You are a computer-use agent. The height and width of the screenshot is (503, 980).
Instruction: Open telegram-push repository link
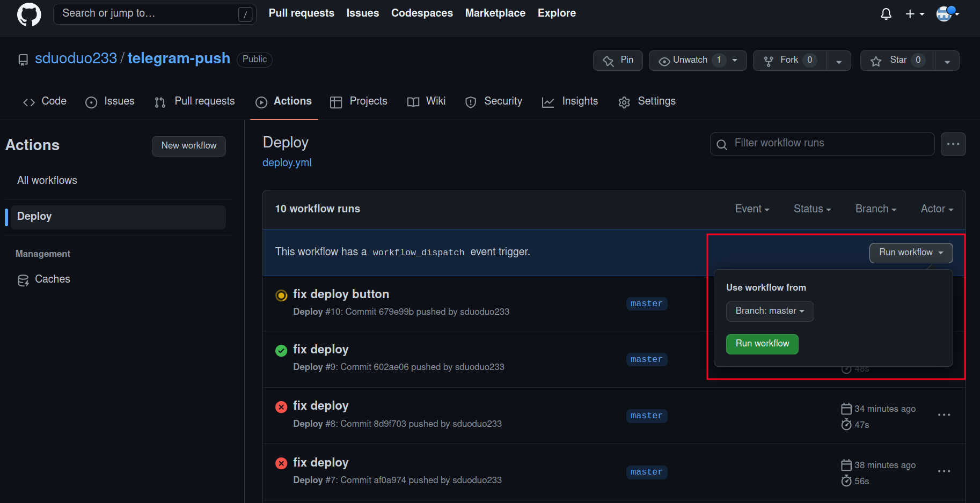(x=179, y=58)
